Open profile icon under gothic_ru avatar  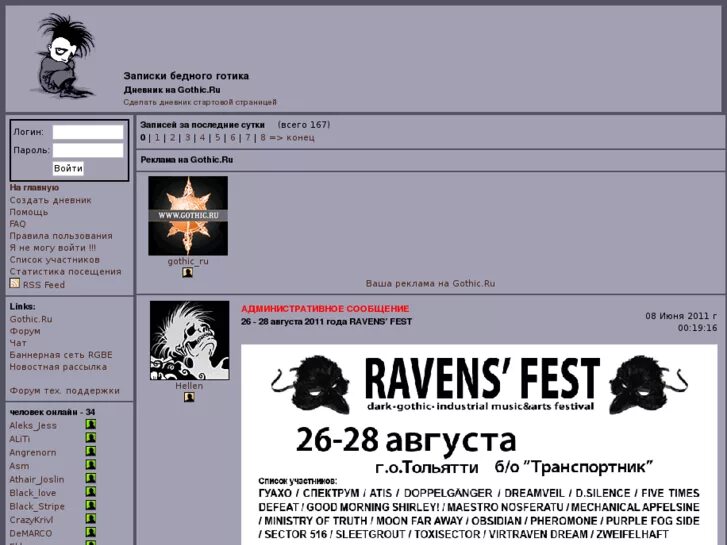tap(187, 273)
